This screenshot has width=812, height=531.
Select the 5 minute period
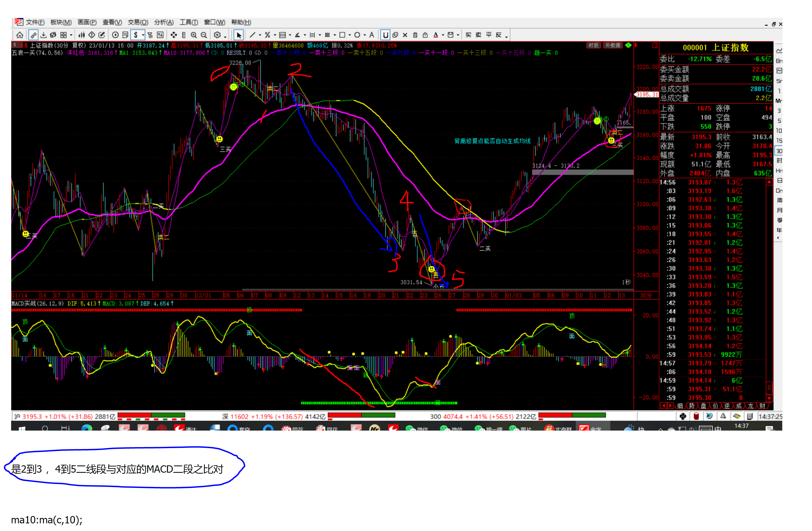(x=779, y=121)
